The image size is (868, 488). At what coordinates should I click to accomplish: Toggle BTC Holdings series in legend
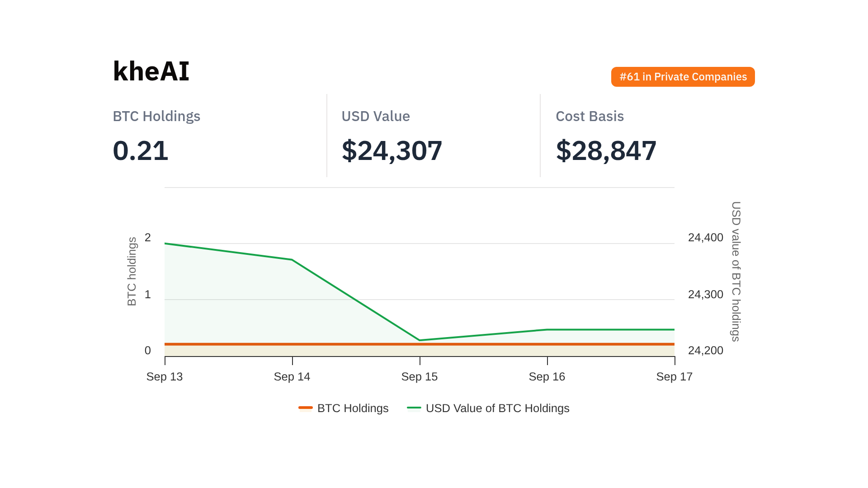353,408
